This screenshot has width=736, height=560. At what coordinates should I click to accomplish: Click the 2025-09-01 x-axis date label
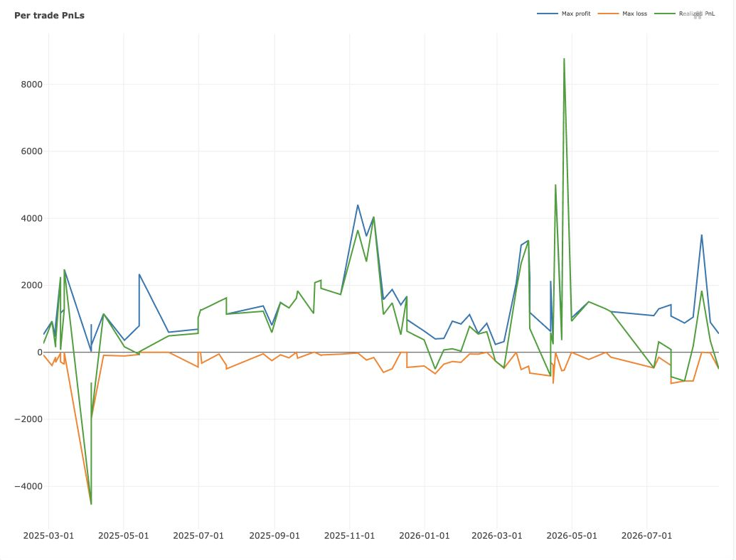(274, 536)
